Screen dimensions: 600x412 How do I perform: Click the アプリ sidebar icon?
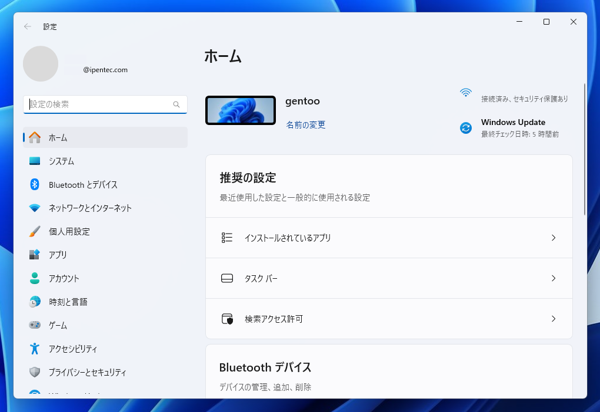pos(35,255)
